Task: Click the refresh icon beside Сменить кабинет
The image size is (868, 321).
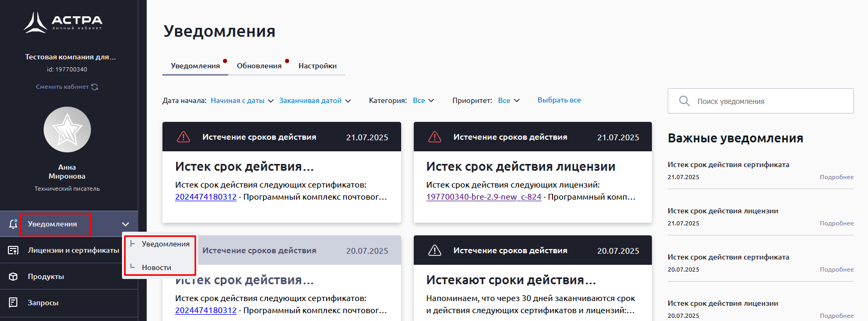Action: point(95,87)
